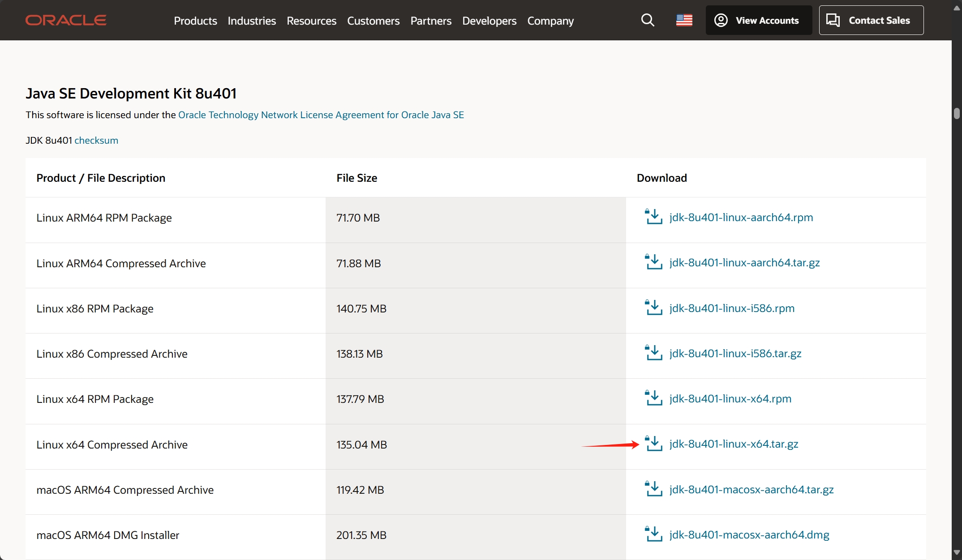Open the Resources navigation menu
Image resolution: width=962 pixels, height=560 pixels.
coord(311,21)
